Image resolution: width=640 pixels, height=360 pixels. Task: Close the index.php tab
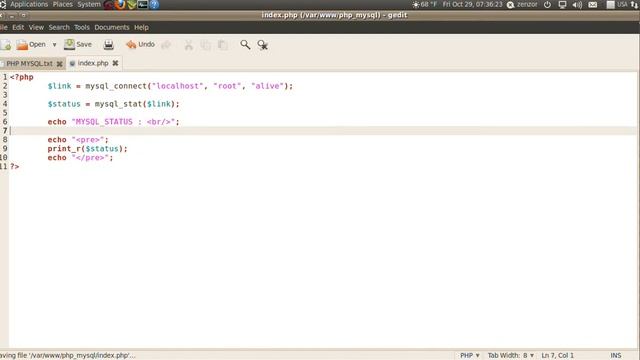tap(116, 63)
